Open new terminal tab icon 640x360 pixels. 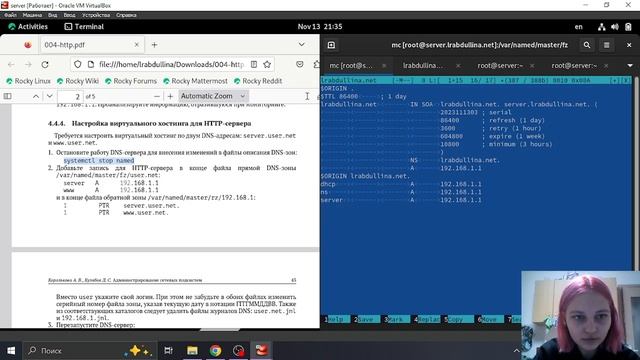coord(331,45)
